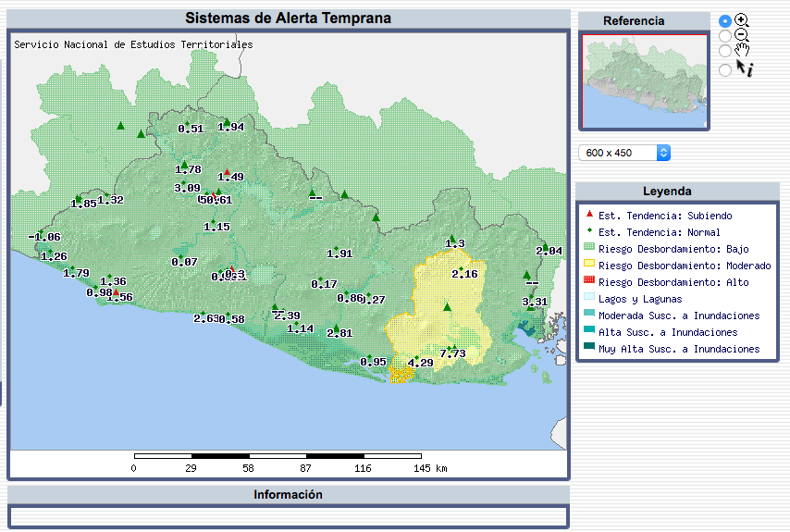The image size is (790, 532).
Task: Select the zoom in radio button
Action: [725, 20]
